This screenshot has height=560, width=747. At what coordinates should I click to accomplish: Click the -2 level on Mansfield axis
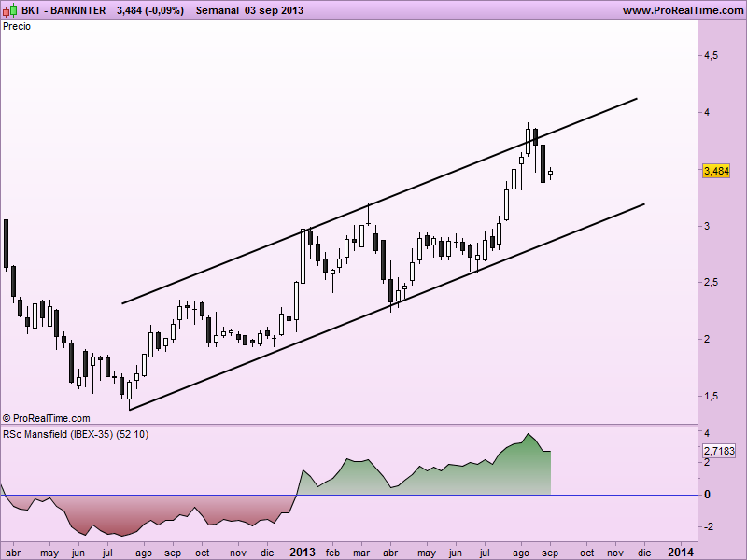pos(709,526)
